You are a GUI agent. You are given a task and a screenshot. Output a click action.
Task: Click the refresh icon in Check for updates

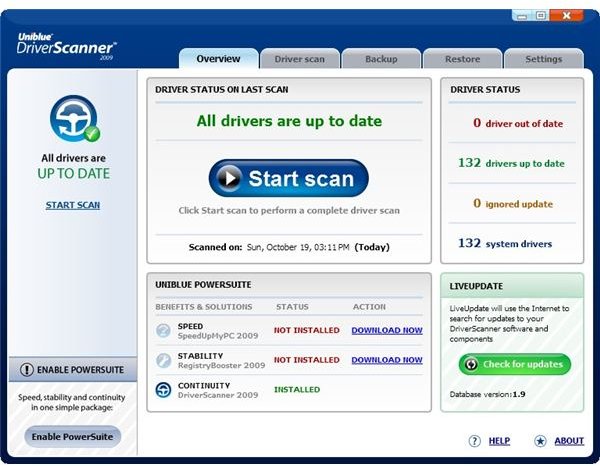point(471,364)
